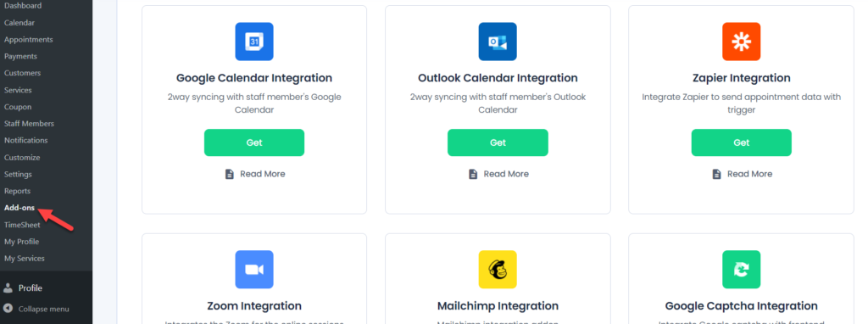Click the Google Calendar integration icon
Image resolution: width=868 pixels, height=324 pixels.
(254, 42)
